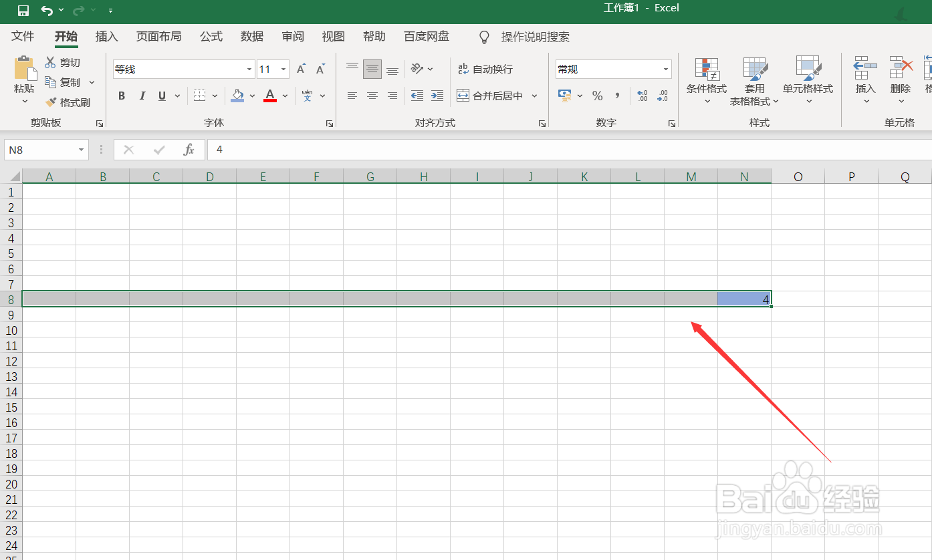Select column O header
932x560 pixels.
coord(798,176)
